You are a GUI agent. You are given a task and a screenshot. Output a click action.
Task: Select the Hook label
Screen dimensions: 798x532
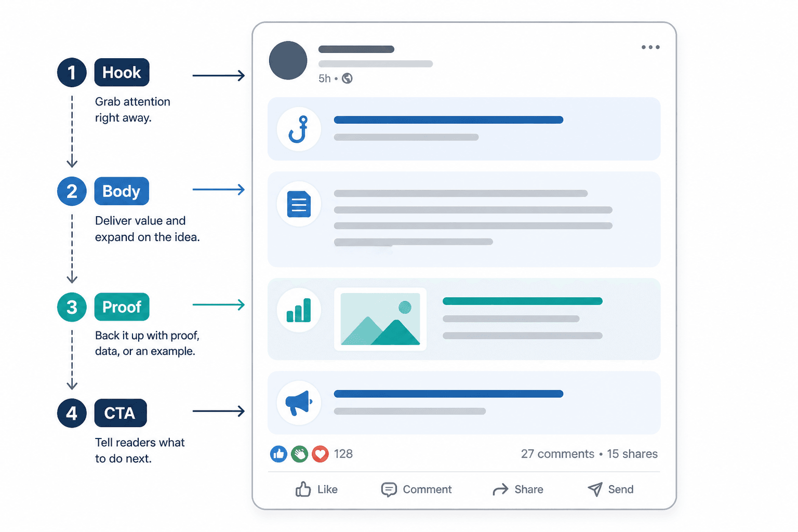click(x=122, y=72)
